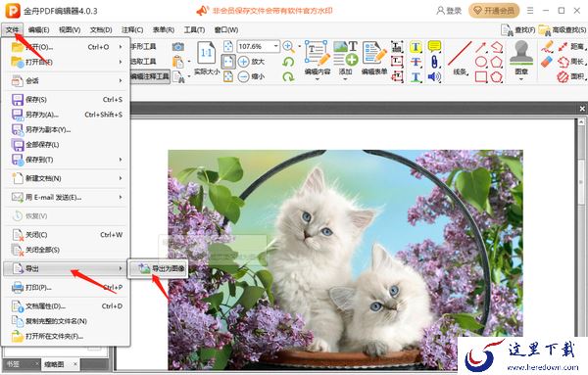588x375 pixels.
Task: Open the 窗口(W) menu
Action: (226, 30)
